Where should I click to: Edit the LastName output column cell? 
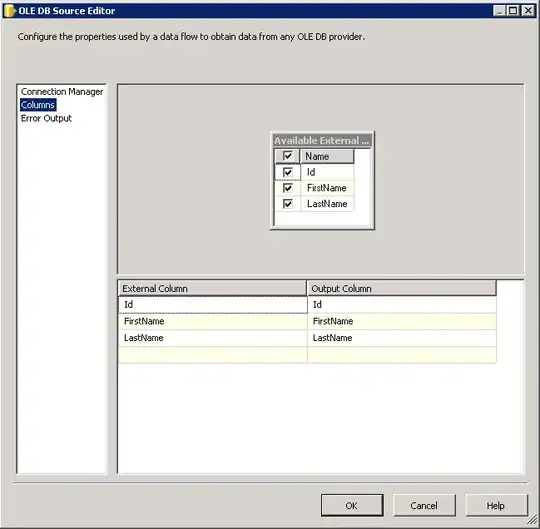(x=402, y=338)
